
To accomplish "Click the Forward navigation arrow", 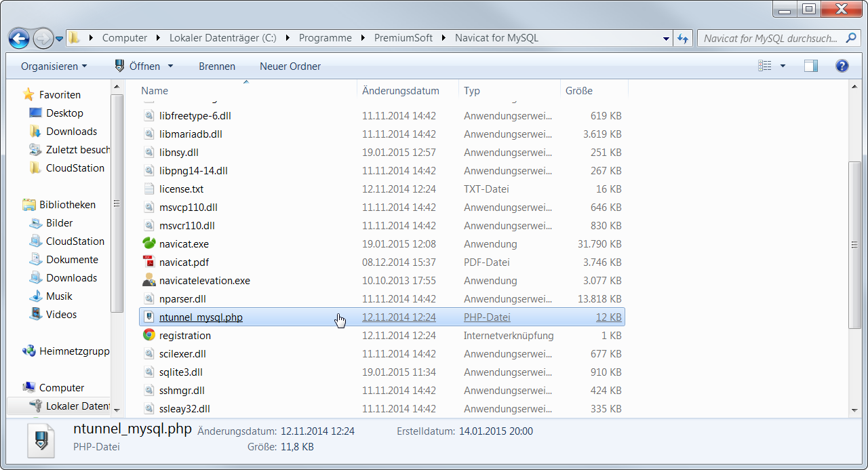I will [43, 38].
